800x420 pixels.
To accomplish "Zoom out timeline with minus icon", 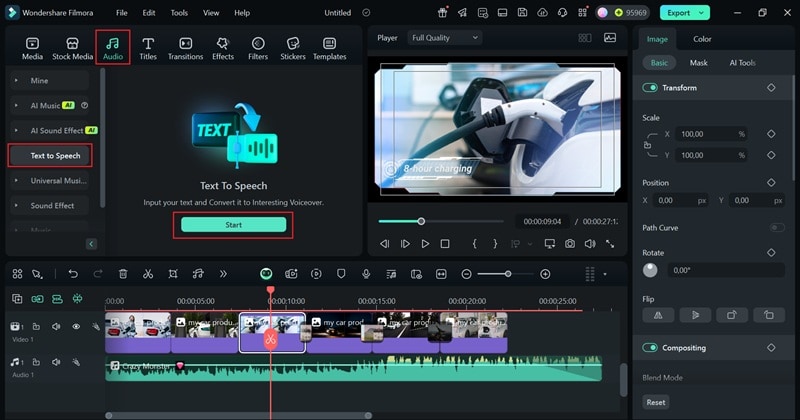I will (x=466, y=274).
